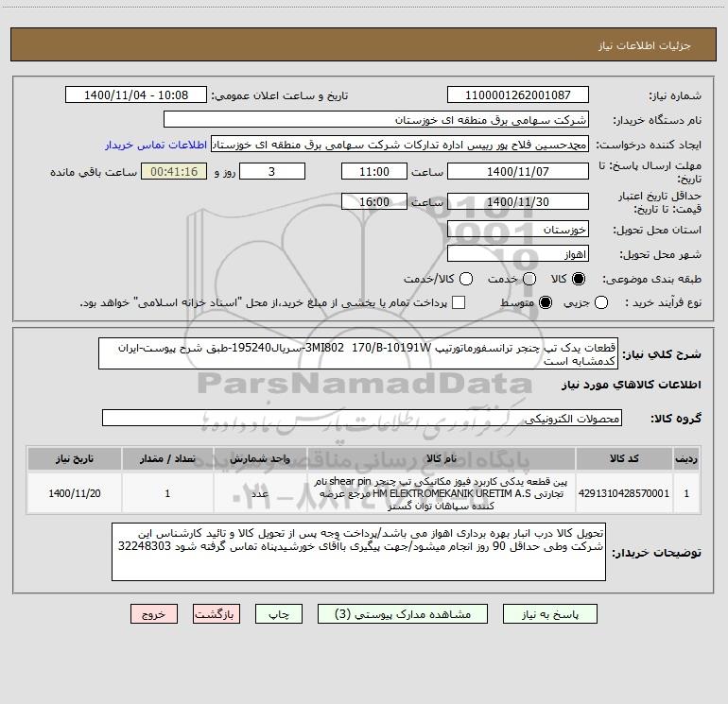The height and width of the screenshot is (704, 728).
Task: Click the price validity date 1400/11/30
Action: 518,201
